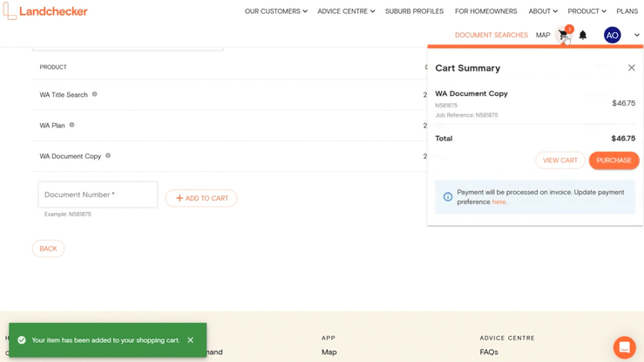The width and height of the screenshot is (644, 362).
Task: Show info for WA Document Copy
Action: pos(108,156)
